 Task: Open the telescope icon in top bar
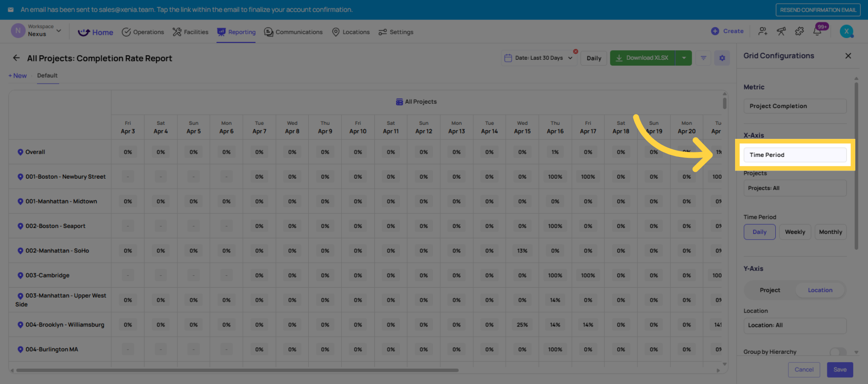[x=781, y=31]
